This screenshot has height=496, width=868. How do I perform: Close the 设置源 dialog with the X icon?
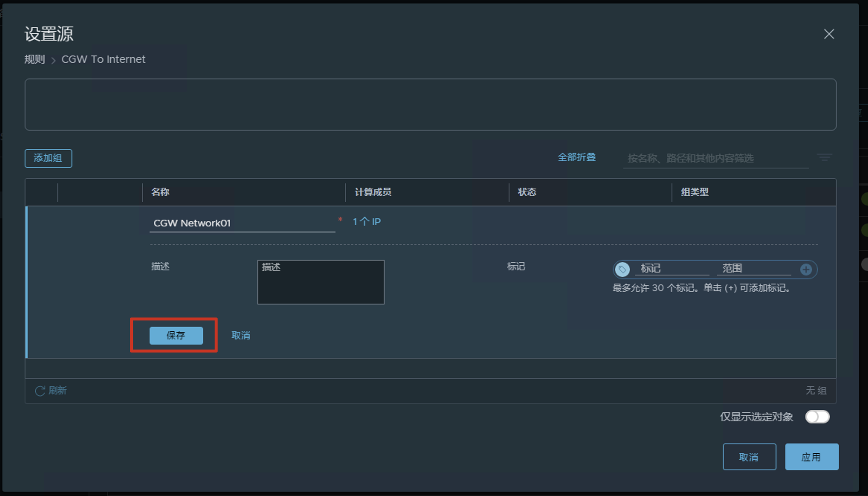(829, 34)
